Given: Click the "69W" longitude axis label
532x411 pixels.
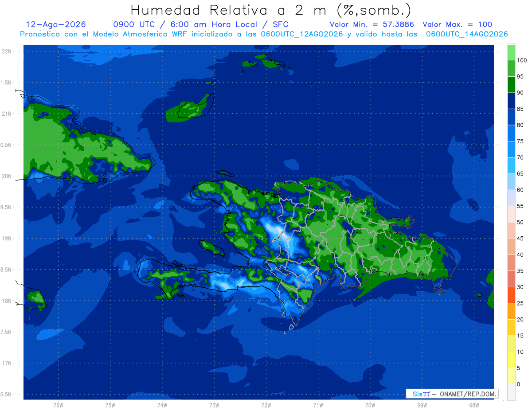Looking at the screenshot, I should pyautogui.click(x=422, y=405).
